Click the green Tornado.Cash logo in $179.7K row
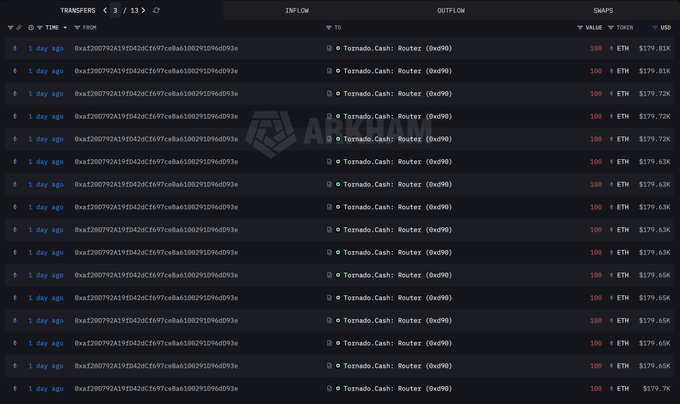 click(x=338, y=388)
